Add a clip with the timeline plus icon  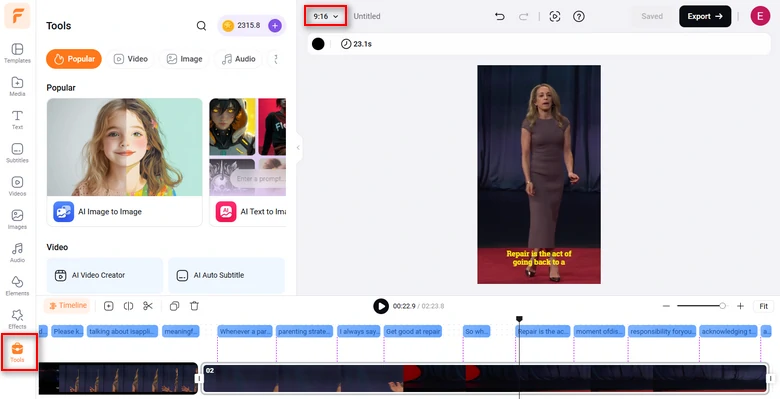click(x=108, y=306)
